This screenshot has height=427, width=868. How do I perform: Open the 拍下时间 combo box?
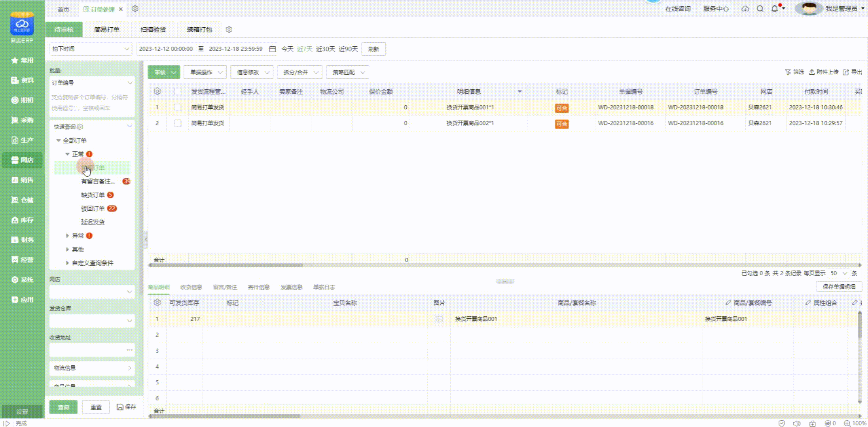coord(91,49)
